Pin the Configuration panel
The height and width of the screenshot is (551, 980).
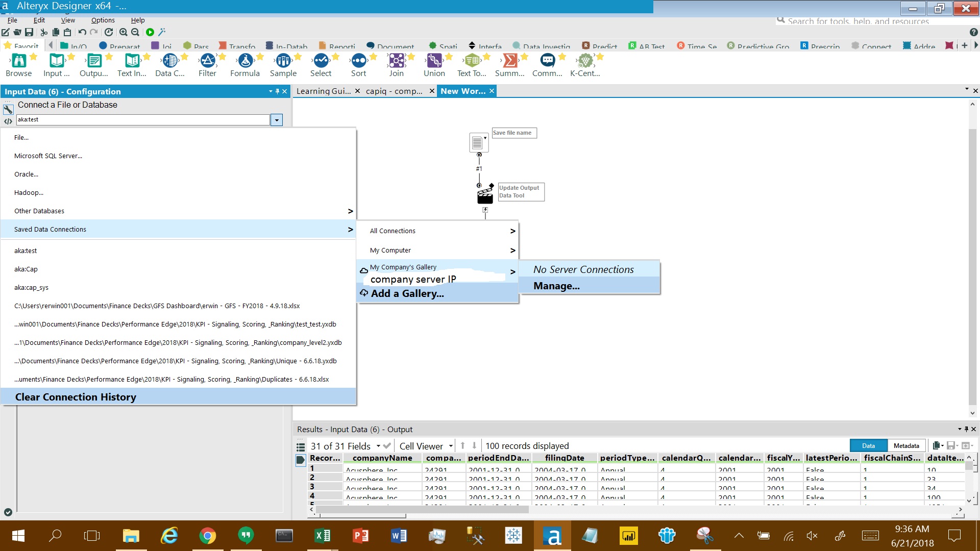pyautogui.click(x=278, y=91)
